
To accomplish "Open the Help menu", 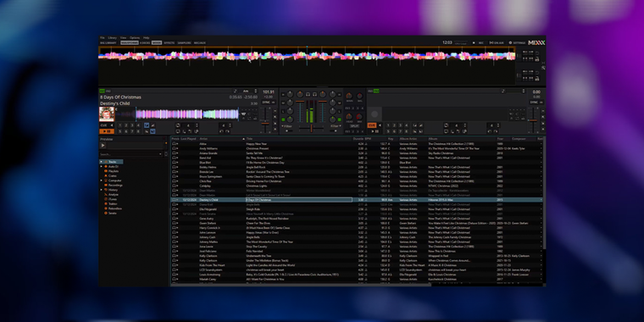I will 147,38.
